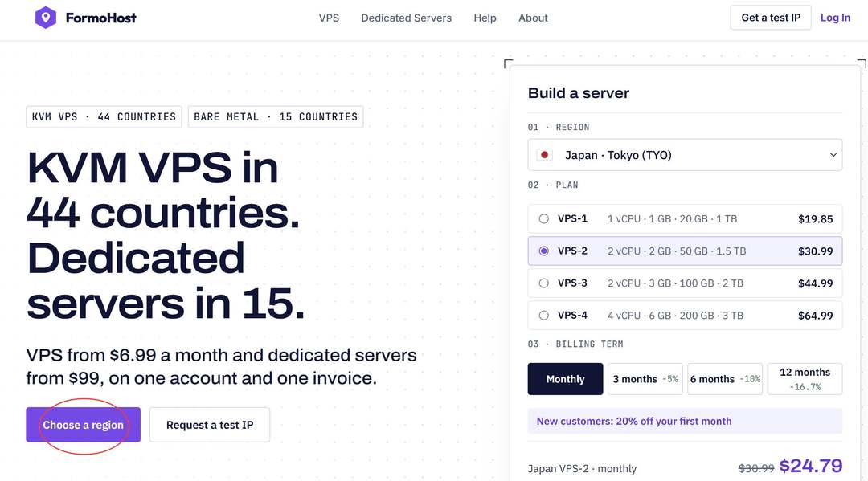Choose the 6 months billing term
Image resolution: width=868 pixels, height=481 pixels.
click(725, 379)
